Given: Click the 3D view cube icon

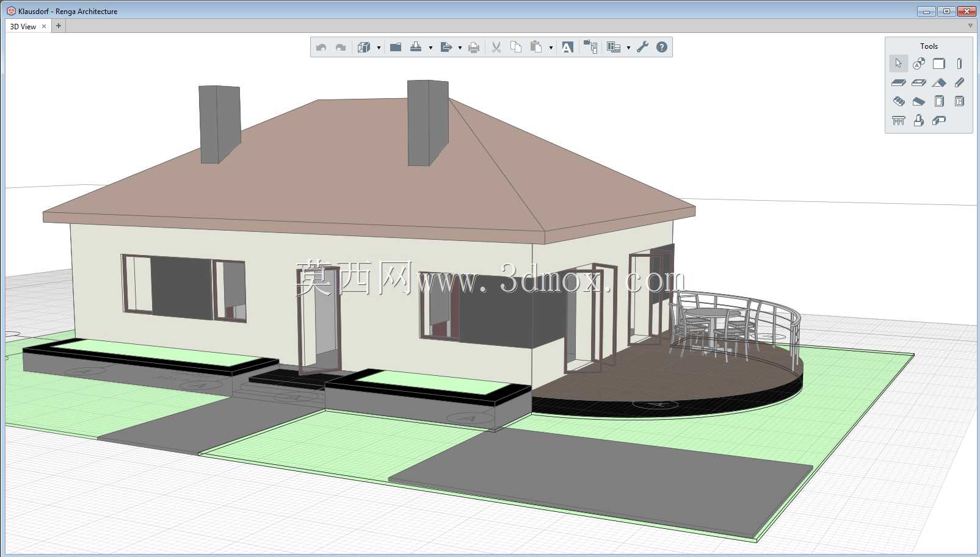Looking at the screenshot, I should [x=364, y=47].
